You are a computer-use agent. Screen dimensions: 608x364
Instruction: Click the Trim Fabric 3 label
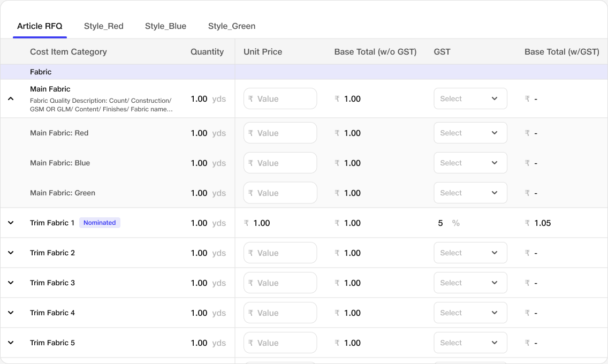(52, 283)
